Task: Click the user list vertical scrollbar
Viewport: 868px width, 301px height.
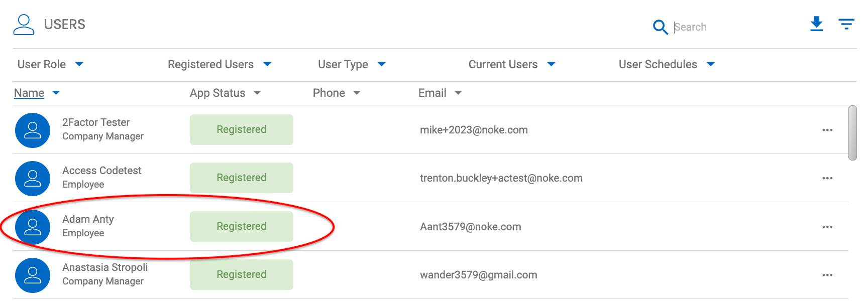Action: [852, 133]
